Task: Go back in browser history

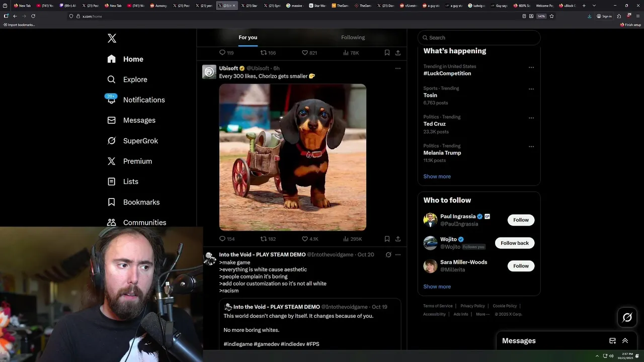Action: tap(15, 16)
